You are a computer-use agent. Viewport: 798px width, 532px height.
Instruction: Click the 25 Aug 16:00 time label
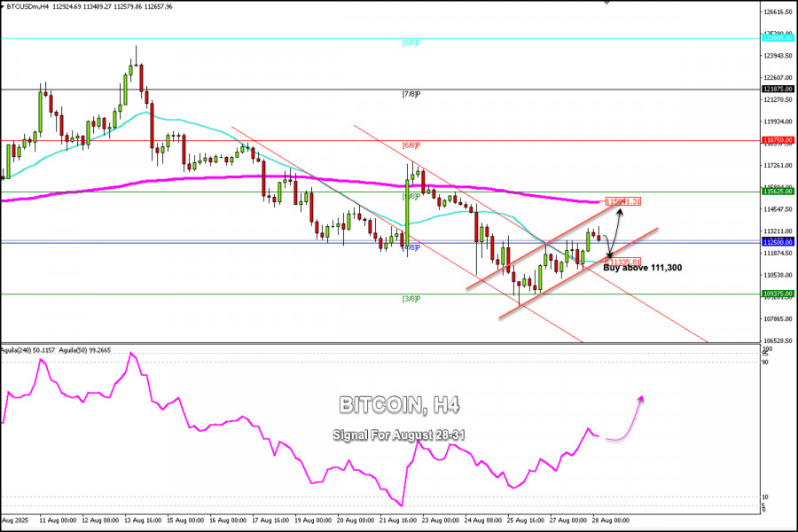pos(526,520)
